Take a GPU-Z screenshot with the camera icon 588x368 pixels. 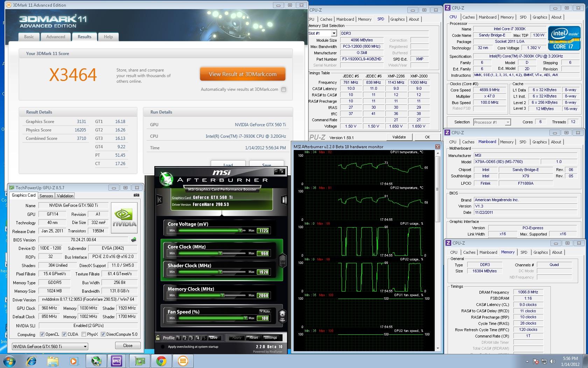[x=136, y=195]
